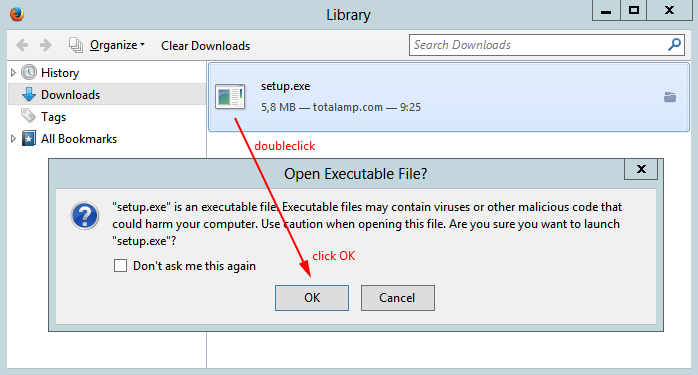This screenshot has height=375, width=698.
Task: Expand the All Bookmarks tree node
Action: (x=13, y=139)
